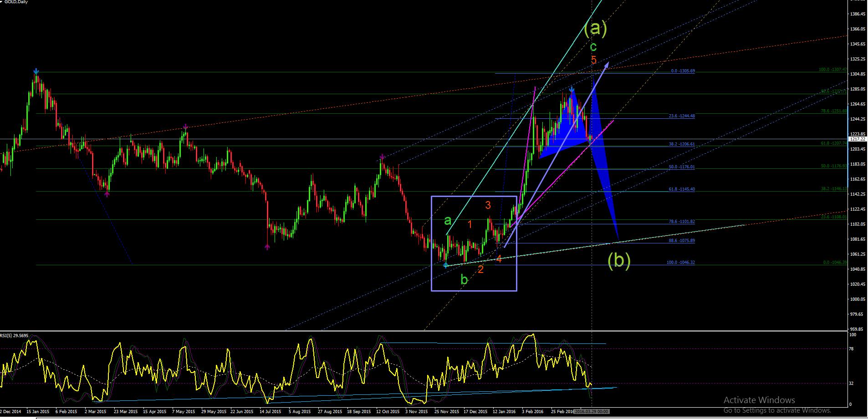Click the Fibonacci level label 0.0 -1305.69

[x=683, y=71]
